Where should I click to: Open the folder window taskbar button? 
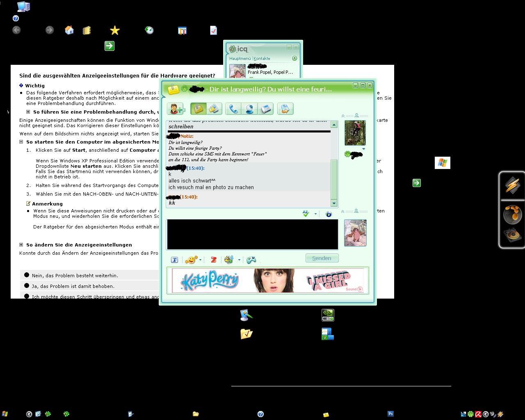(x=196, y=414)
